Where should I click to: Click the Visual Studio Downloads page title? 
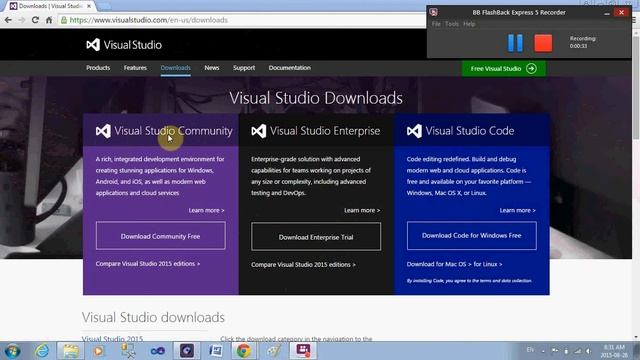pos(316,98)
